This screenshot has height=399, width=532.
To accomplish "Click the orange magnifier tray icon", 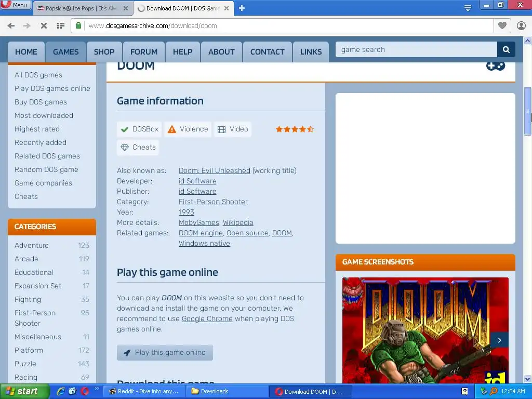I will (x=494, y=392).
